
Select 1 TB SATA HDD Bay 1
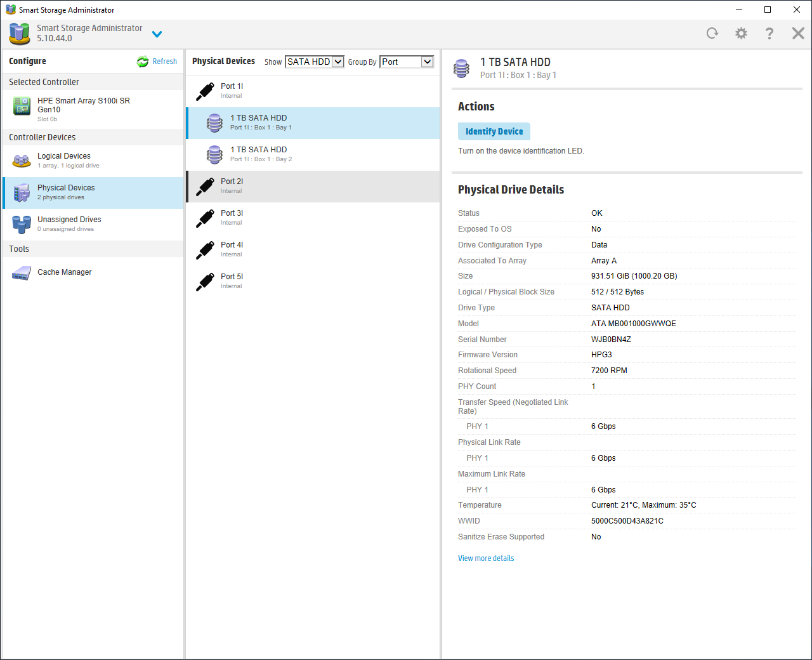313,123
